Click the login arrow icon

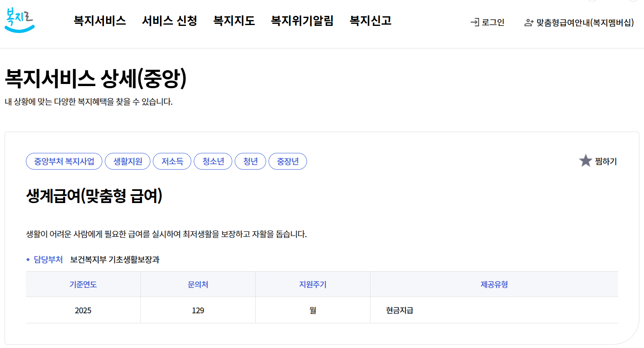(474, 23)
